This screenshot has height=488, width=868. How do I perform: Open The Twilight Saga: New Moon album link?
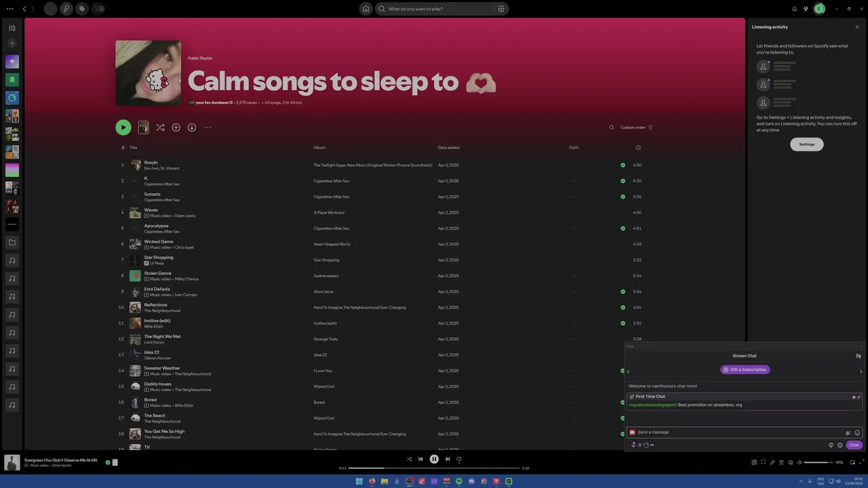pyautogui.click(x=373, y=165)
